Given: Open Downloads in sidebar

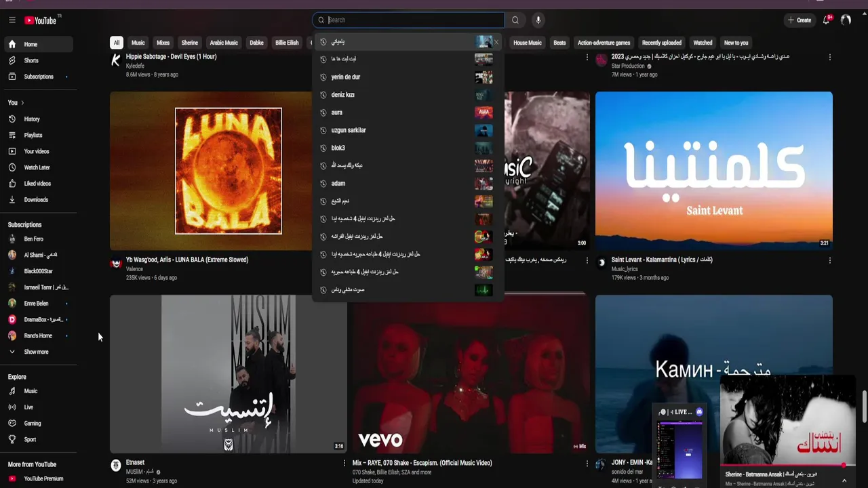Looking at the screenshot, I should 39,200.
